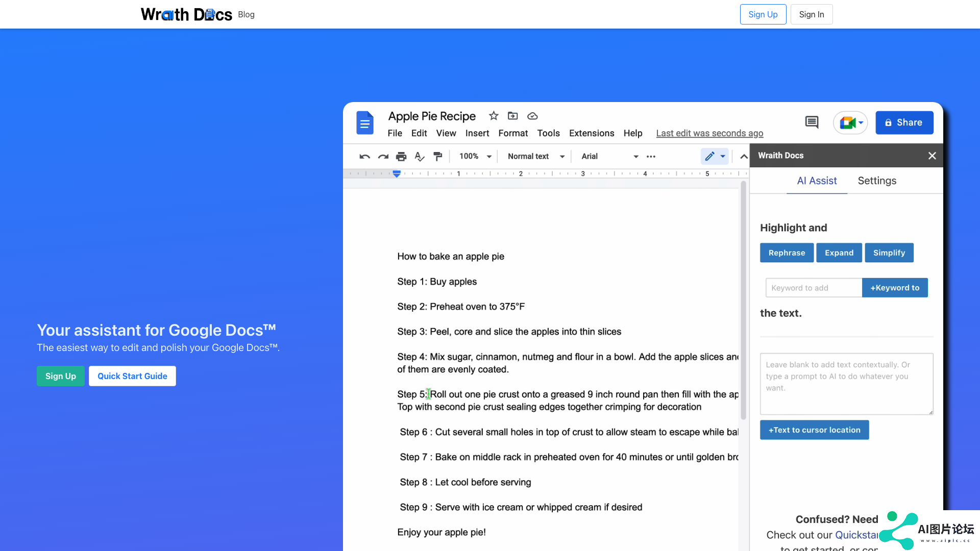Click the 'Step 8 : Let cool before serving' line

465,482
